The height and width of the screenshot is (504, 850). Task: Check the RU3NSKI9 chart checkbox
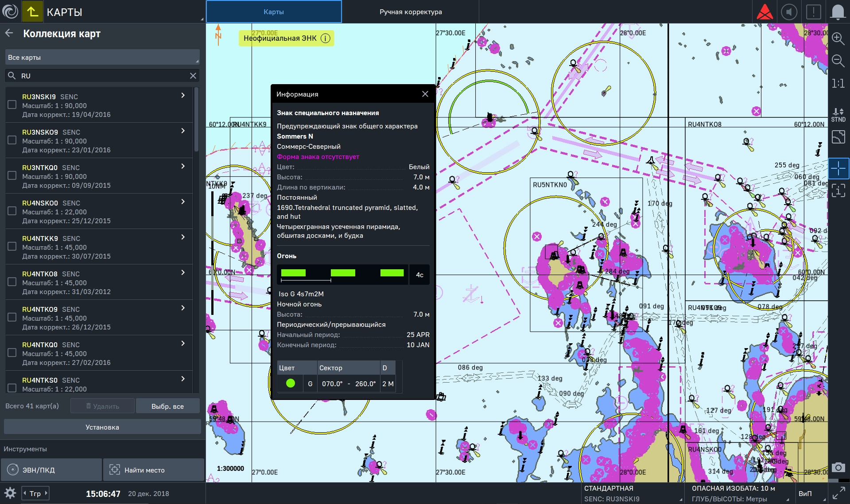coord(12,105)
